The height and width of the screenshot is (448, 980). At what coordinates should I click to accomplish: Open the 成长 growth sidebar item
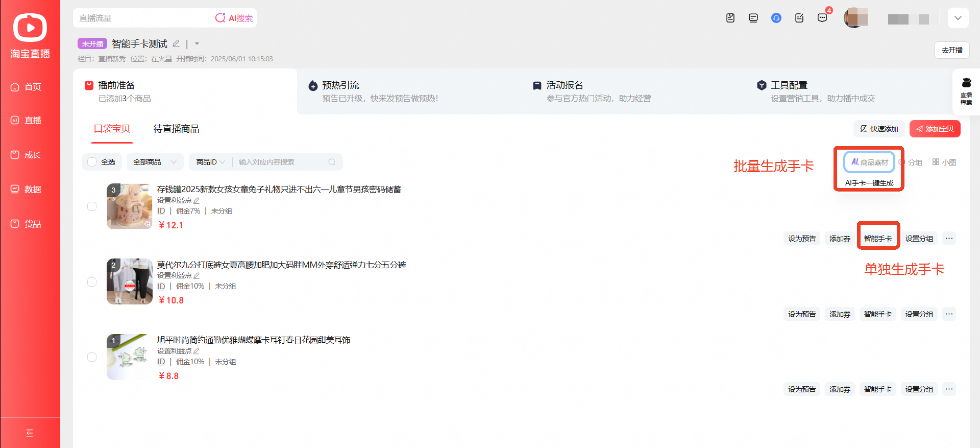tap(26, 155)
